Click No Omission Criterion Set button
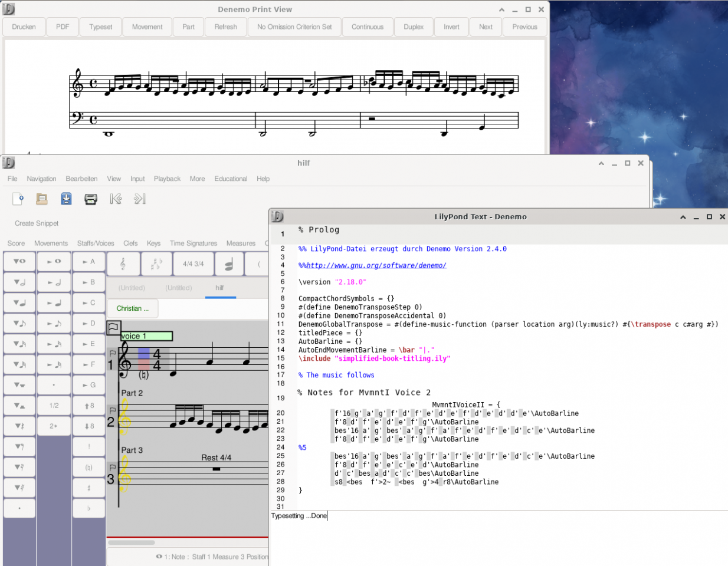This screenshot has height=566, width=728. pyautogui.click(x=294, y=27)
